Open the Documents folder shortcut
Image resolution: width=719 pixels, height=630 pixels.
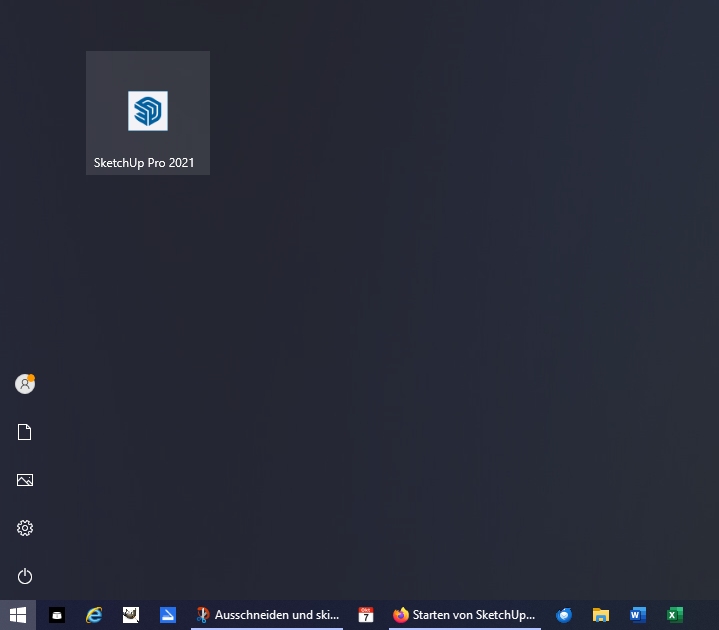(x=25, y=432)
